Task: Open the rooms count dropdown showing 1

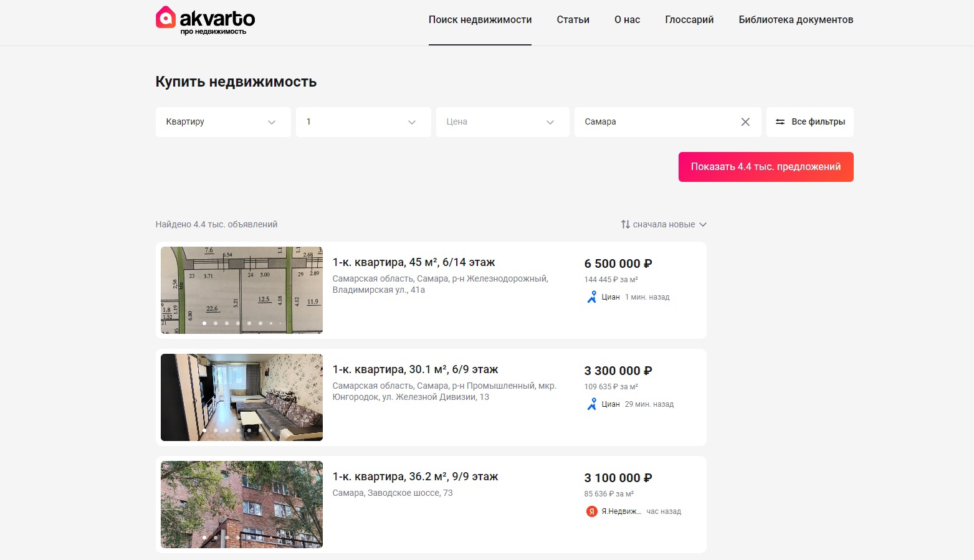Action: [363, 122]
